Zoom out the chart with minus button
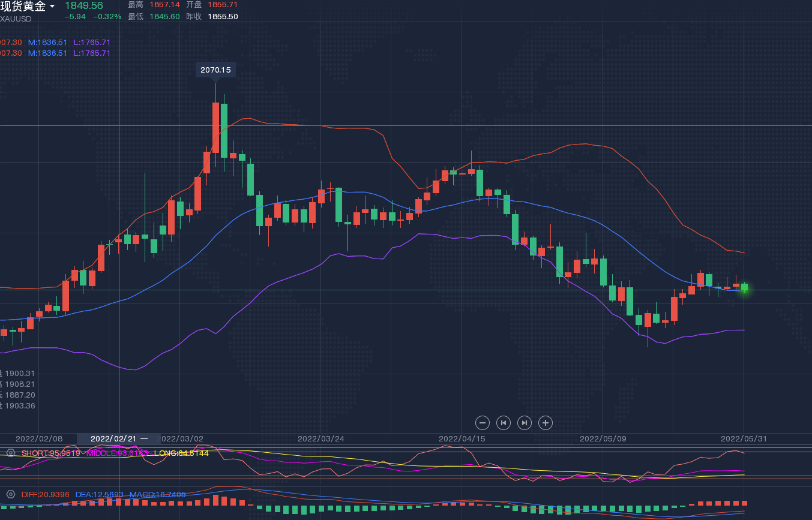 tap(483, 423)
